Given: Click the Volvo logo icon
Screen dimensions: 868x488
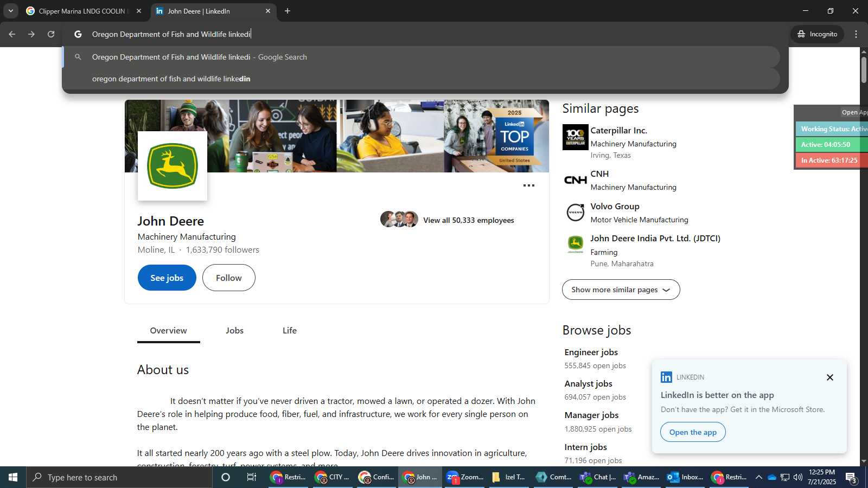Looking at the screenshot, I should click(x=576, y=213).
